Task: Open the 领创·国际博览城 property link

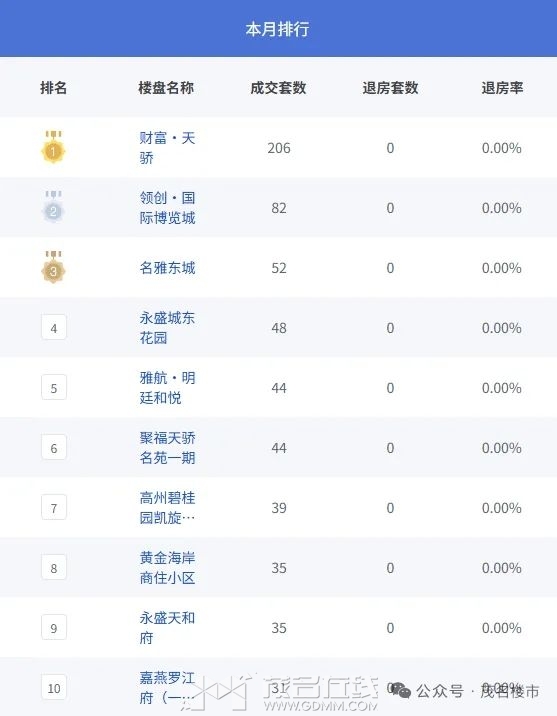Action: point(167,208)
